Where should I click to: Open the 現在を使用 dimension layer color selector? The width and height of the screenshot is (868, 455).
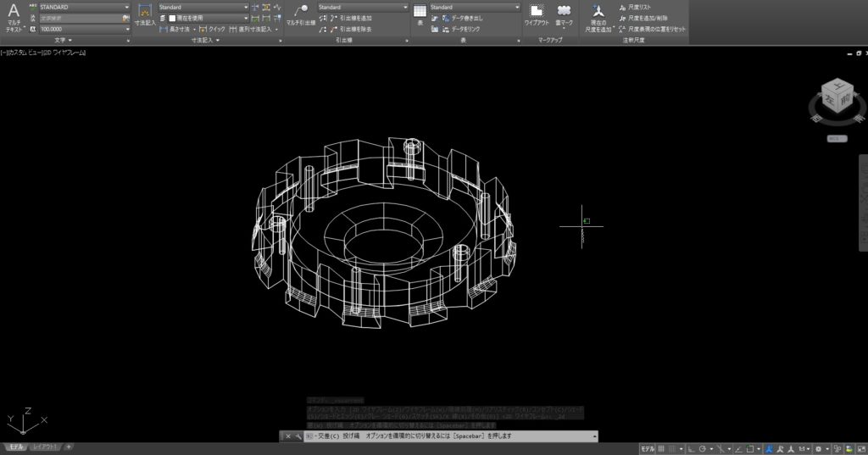coord(208,18)
